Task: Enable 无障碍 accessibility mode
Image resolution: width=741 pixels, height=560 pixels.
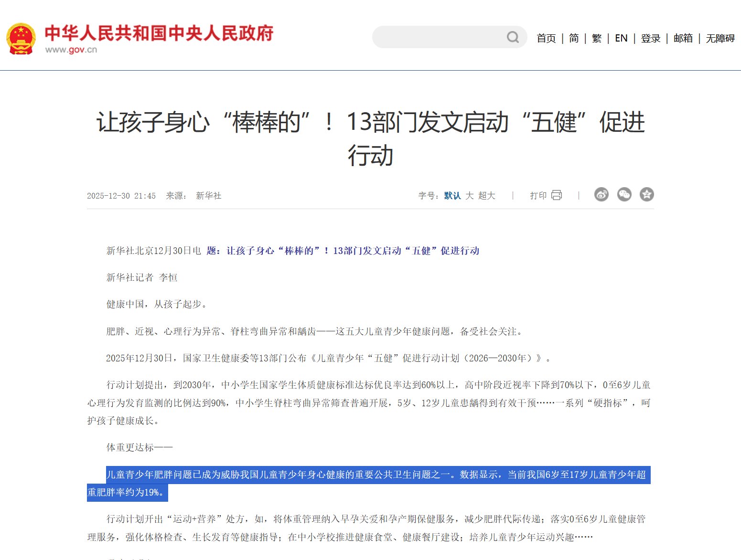Action: [720, 38]
